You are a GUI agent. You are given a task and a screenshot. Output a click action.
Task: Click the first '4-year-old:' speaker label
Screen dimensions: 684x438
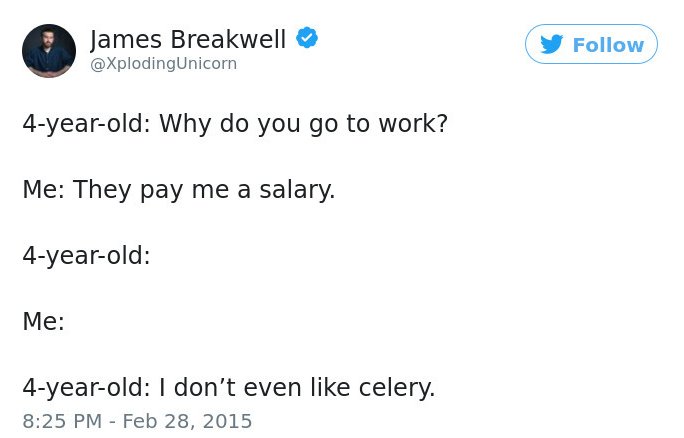86,124
